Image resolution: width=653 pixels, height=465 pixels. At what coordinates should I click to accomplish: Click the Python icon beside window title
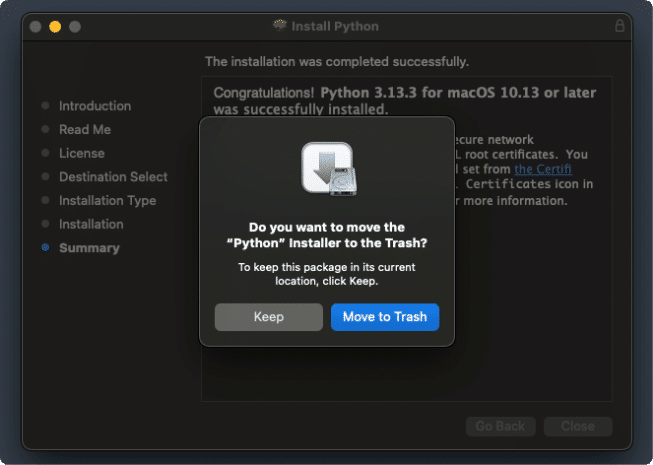(280, 25)
